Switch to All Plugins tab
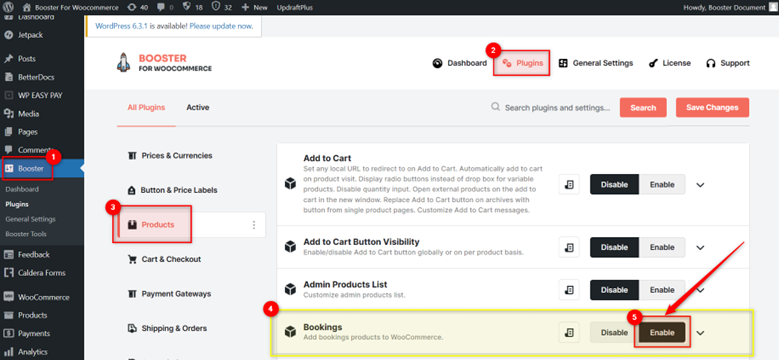This screenshot has width=779, height=360. [146, 107]
